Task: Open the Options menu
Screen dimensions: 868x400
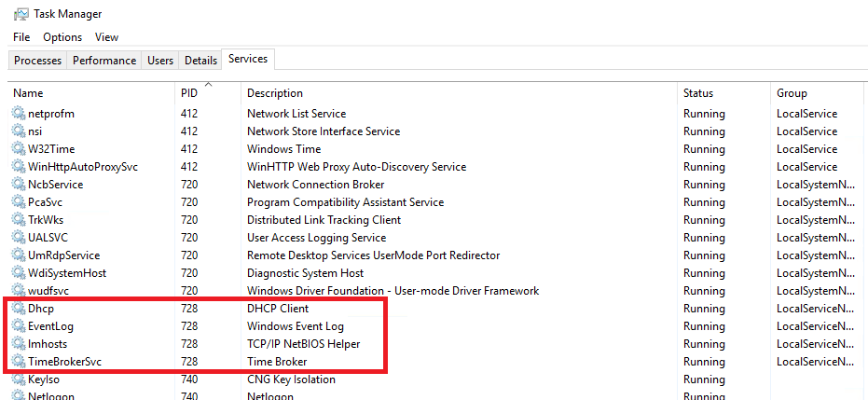Action: (62, 37)
